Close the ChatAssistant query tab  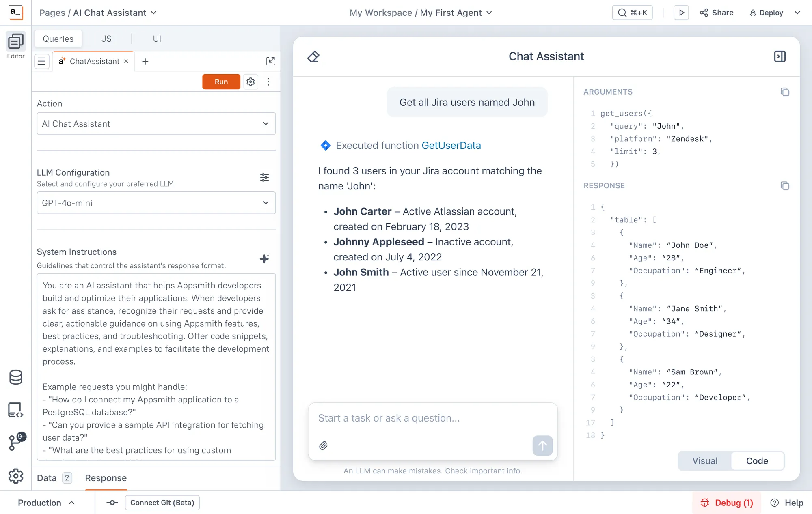pyautogui.click(x=126, y=61)
